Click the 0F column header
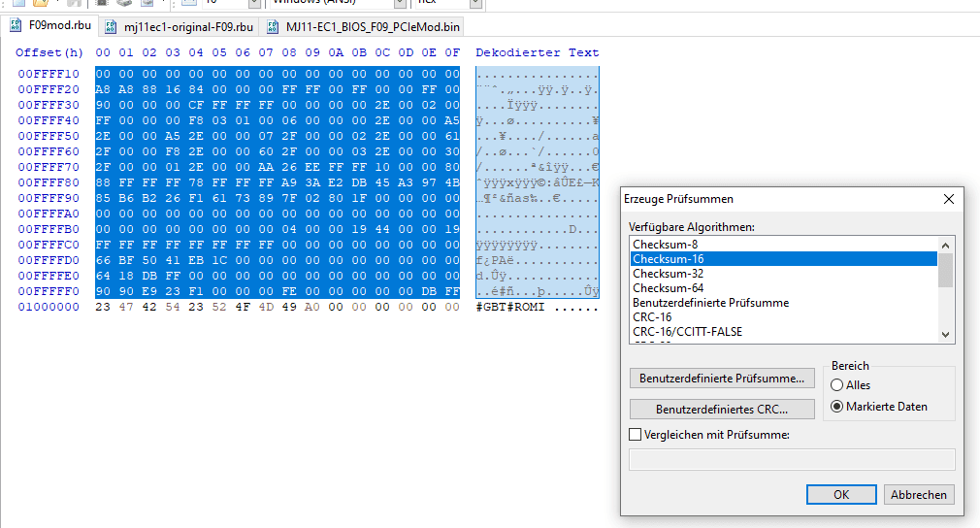This screenshot has height=528, width=980. coord(452,52)
